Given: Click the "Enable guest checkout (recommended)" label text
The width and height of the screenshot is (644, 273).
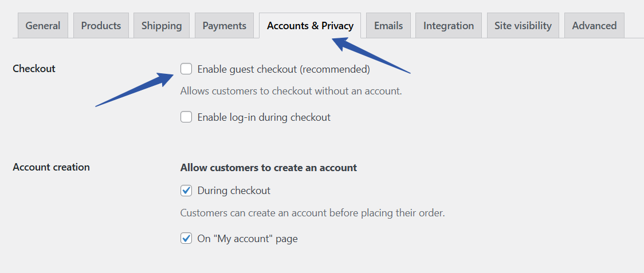Looking at the screenshot, I should pyautogui.click(x=284, y=69).
